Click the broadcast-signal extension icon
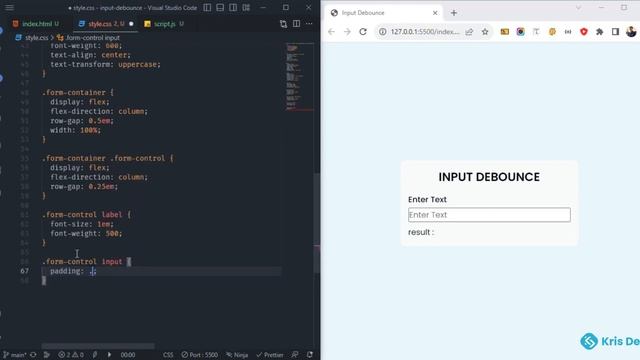Image resolution: width=640 pixels, height=360 pixels. click(x=568, y=31)
